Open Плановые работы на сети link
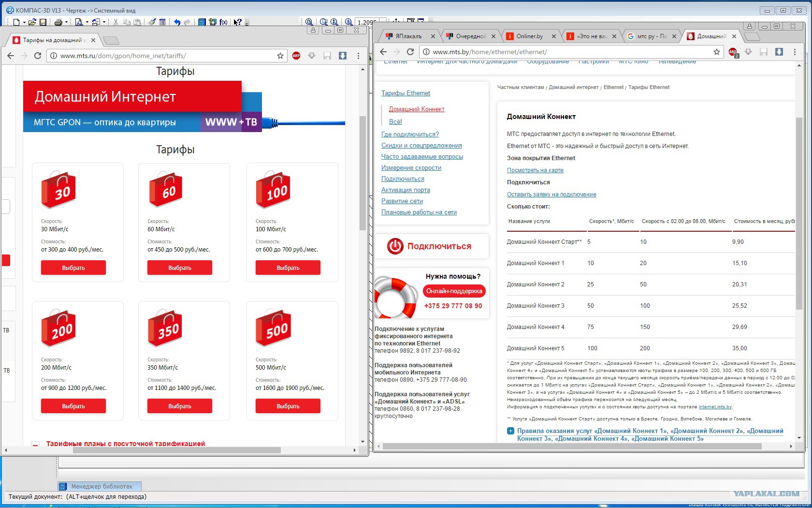The image size is (812, 508). click(419, 212)
